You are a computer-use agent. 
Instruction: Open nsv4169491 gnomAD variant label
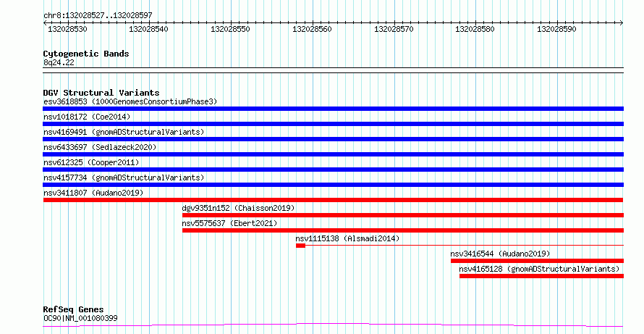[124, 132]
